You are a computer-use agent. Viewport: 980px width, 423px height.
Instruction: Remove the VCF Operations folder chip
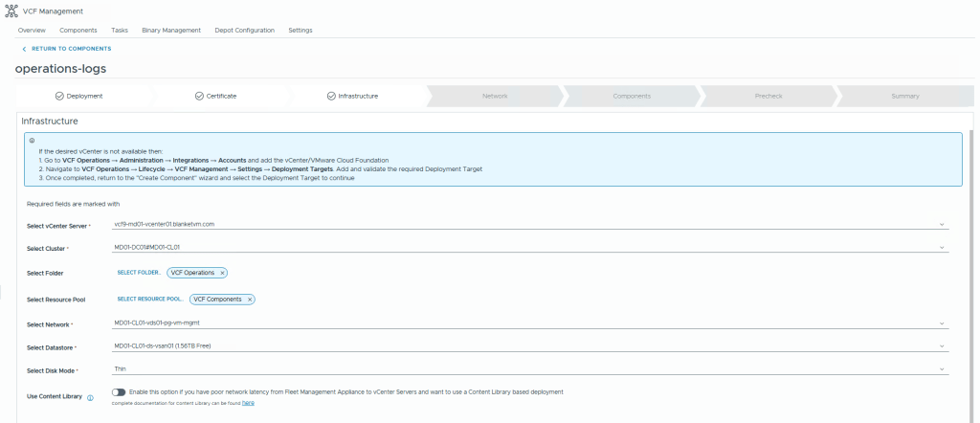click(222, 273)
